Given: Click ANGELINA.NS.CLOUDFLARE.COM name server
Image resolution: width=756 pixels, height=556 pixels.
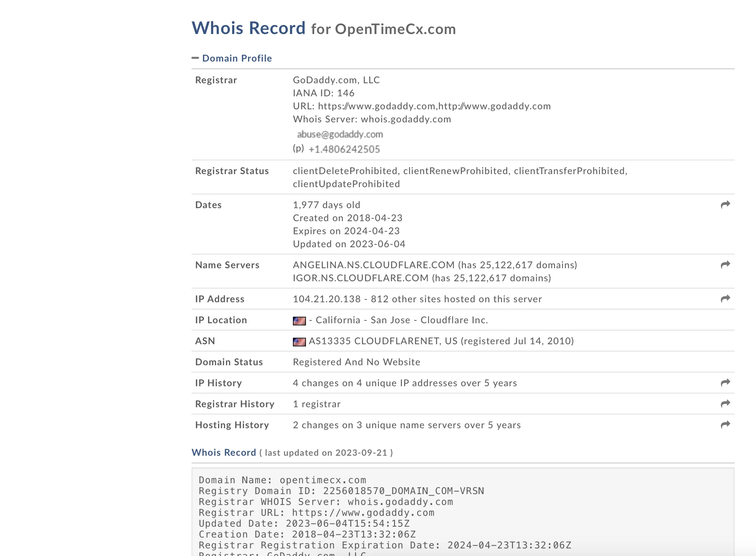Looking at the screenshot, I should coord(374,265).
